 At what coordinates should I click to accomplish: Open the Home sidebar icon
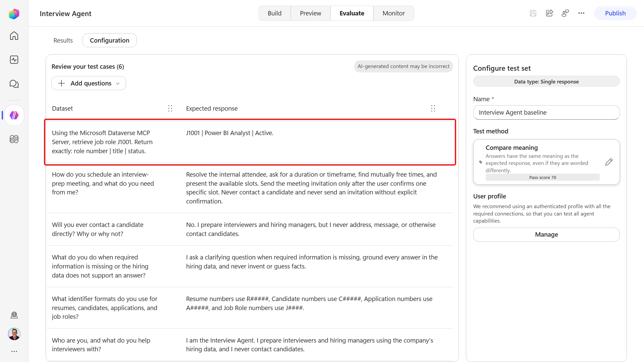coord(14,36)
